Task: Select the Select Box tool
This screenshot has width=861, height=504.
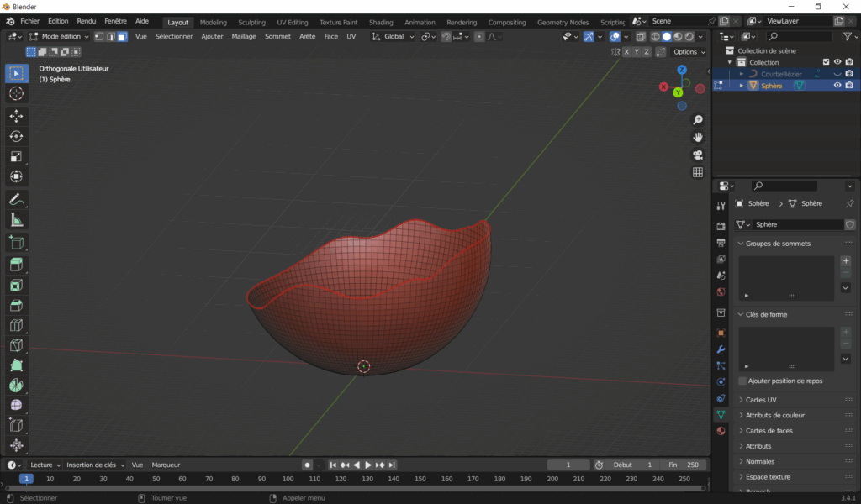Action: [x=17, y=73]
